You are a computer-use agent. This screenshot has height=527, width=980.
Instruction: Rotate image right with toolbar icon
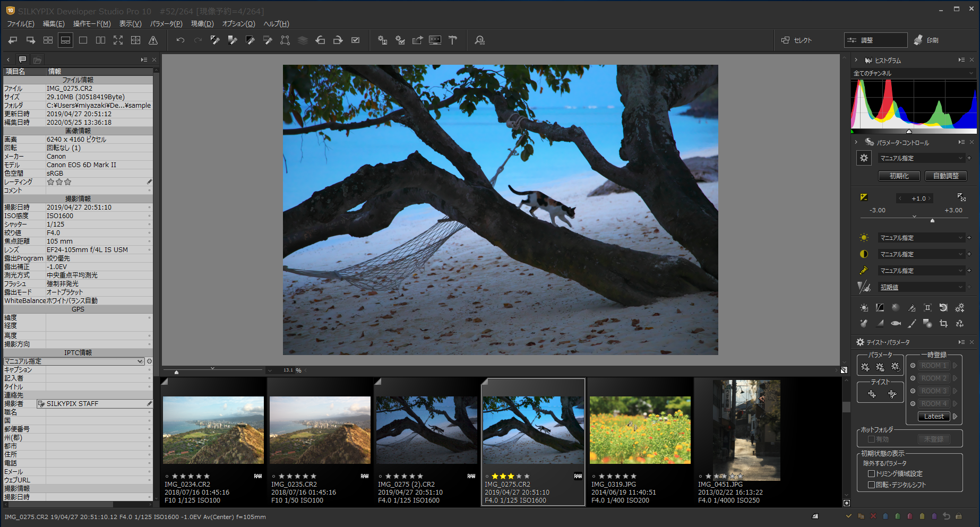338,40
